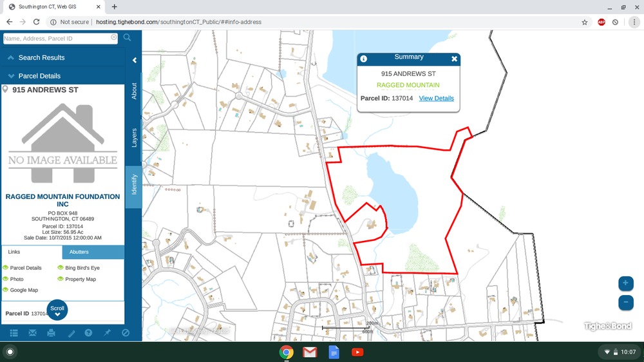Open the Google Map link
Screen dimensions: 644x362
click(24, 290)
